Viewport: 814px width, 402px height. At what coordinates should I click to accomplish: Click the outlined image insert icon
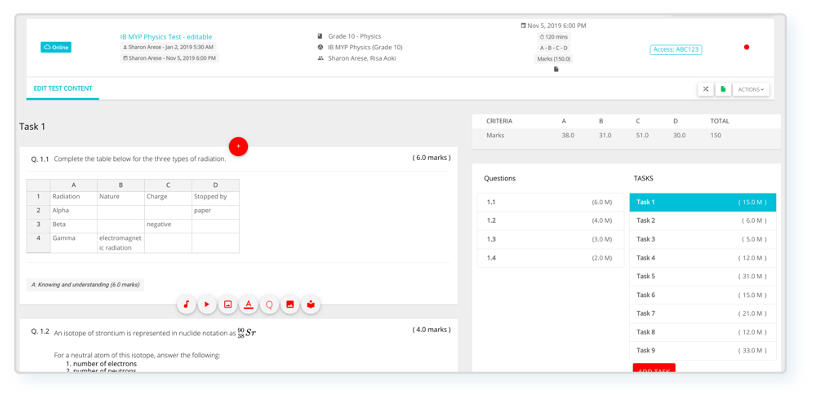228,304
